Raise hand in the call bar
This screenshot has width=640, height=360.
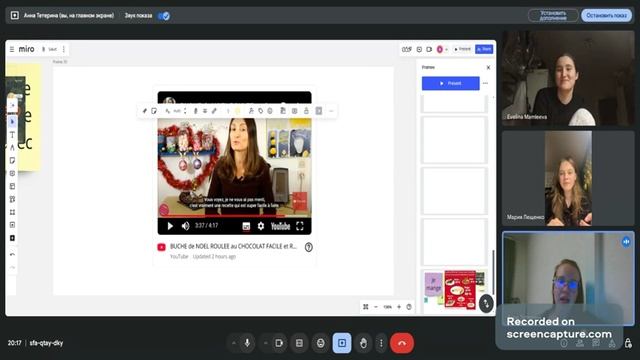click(363, 343)
